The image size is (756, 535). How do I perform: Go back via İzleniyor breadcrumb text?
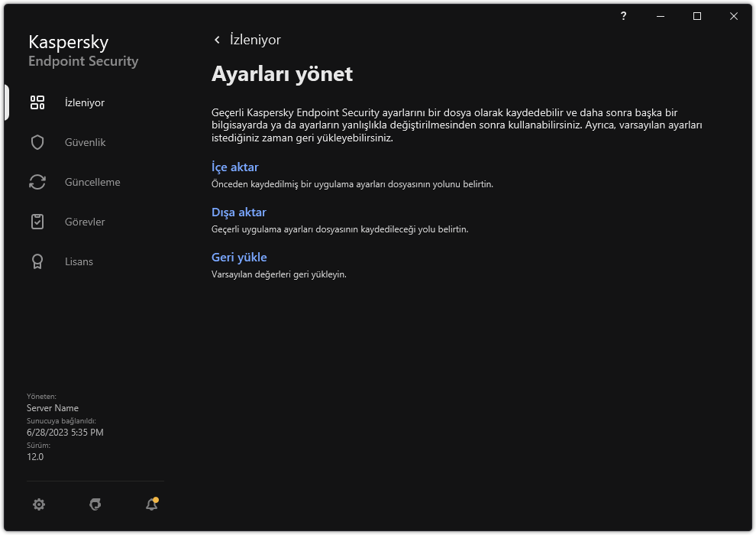coord(255,40)
